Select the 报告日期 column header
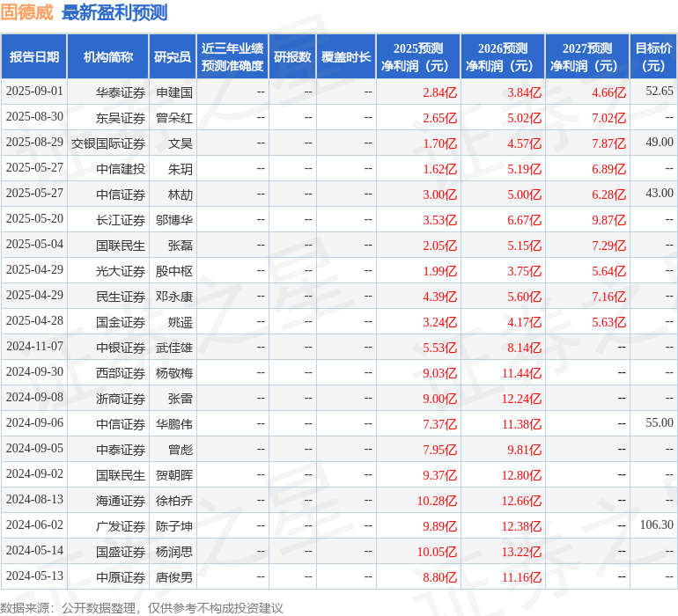The height and width of the screenshot is (616, 678). pos(34,57)
